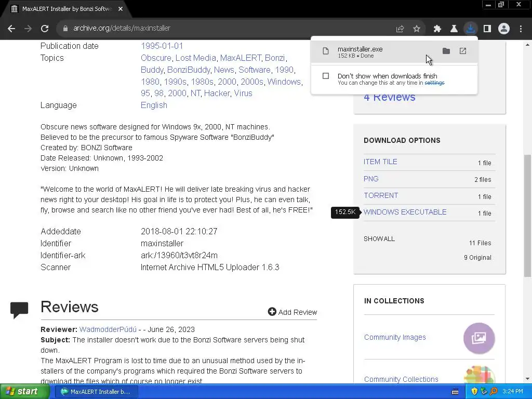
Task: Close the MaxALERT Installer tab
Action: [x=121, y=9]
